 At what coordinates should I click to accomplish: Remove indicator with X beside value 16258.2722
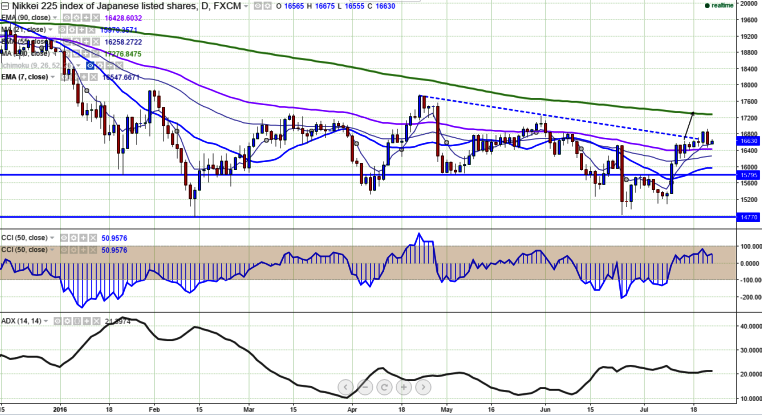click(x=96, y=42)
